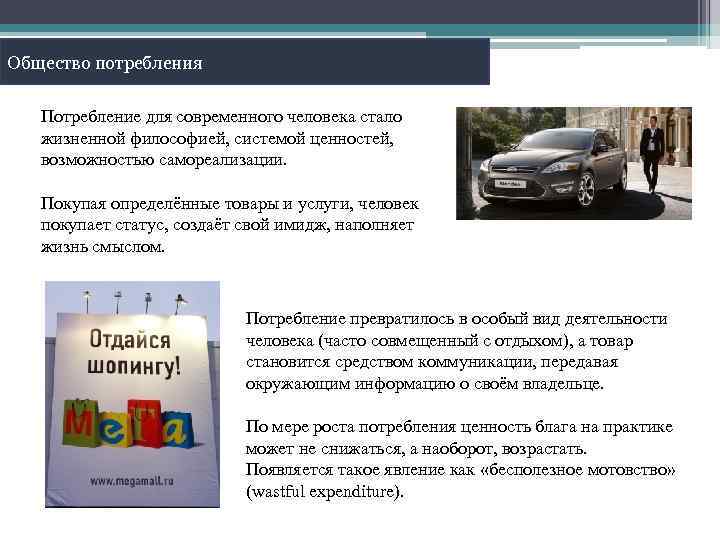Click paragraph starting 'Потребление превратилось в особый'
This screenshot has height=540, width=720.
click(456, 351)
